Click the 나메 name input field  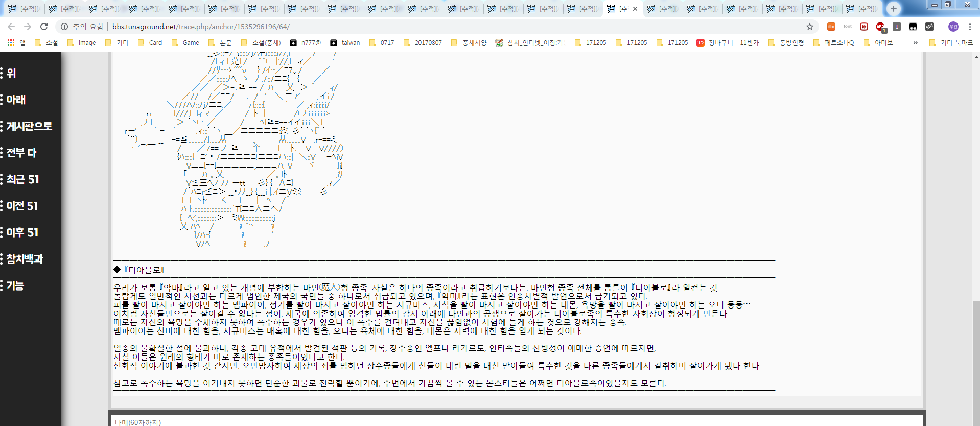coord(516,421)
